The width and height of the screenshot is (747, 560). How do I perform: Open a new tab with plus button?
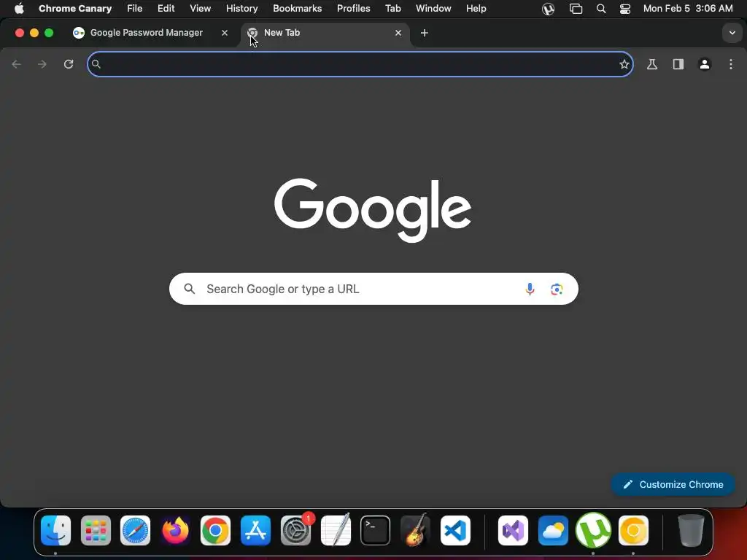click(425, 33)
